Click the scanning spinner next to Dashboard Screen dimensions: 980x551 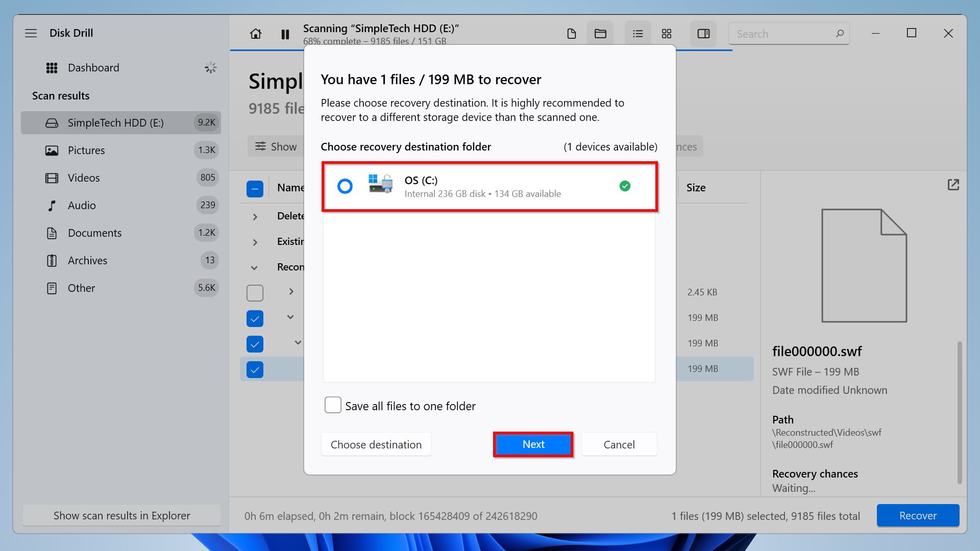tap(210, 68)
